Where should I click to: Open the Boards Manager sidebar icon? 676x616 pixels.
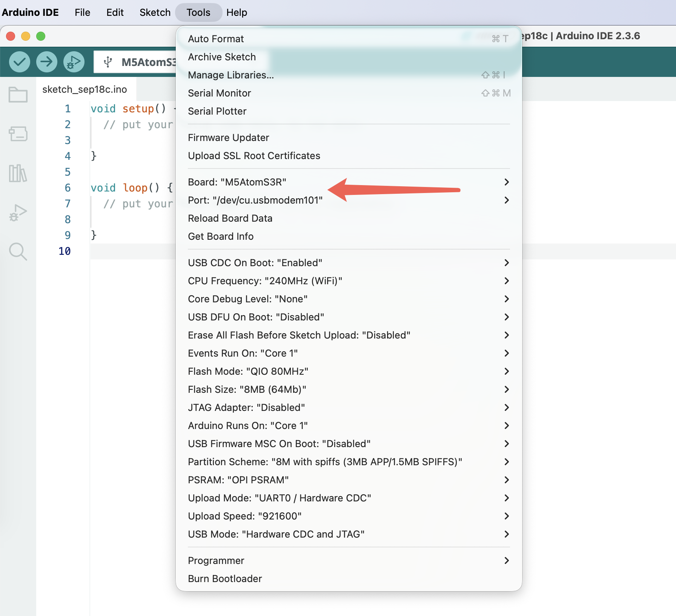click(18, 134)
